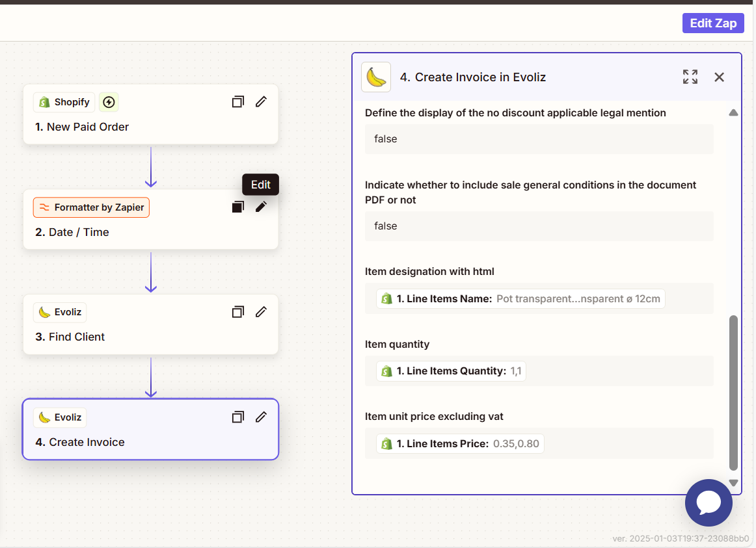Screen dimensions: 756x548
Task: Click the Edit Zap button
Action: pos(713,23)
